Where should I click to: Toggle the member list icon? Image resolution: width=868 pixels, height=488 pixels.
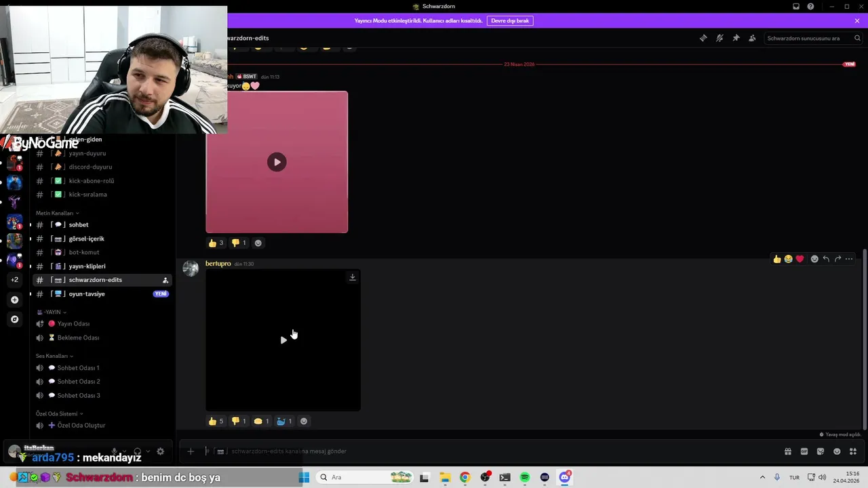point(752,38)
